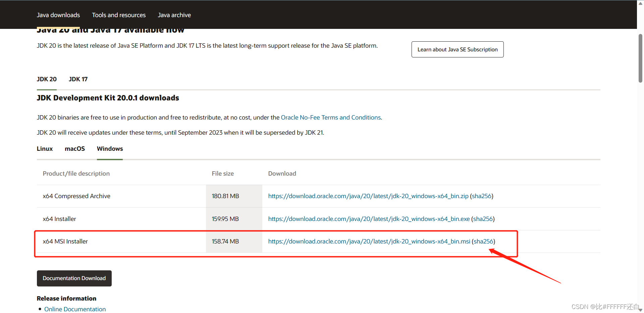Image resolution: width=644 pixels, height=313 pixels.
Task: Click the File size column header
Action: pyautogui.click(x=223, y=174)
